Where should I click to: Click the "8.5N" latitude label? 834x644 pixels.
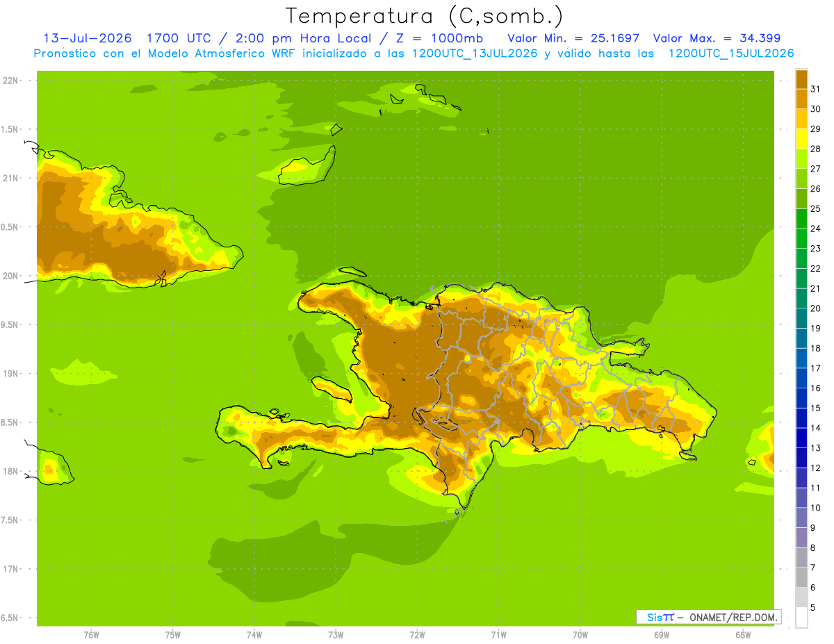click(9, 422)
